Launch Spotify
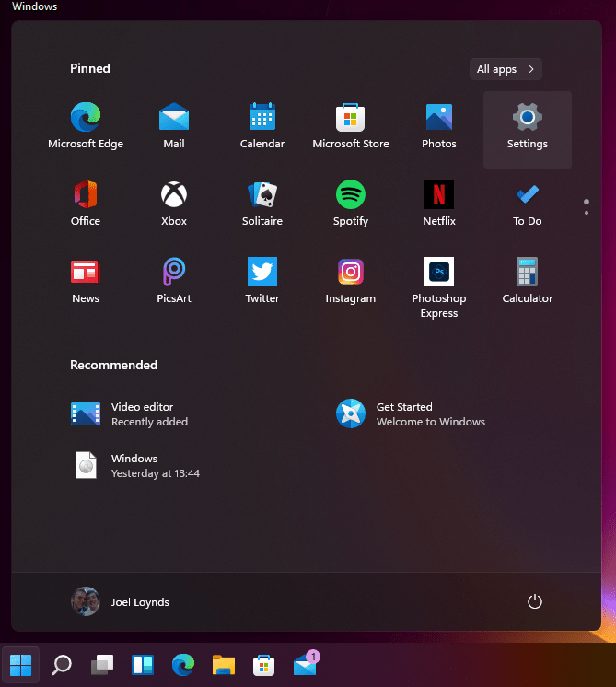 351,204
